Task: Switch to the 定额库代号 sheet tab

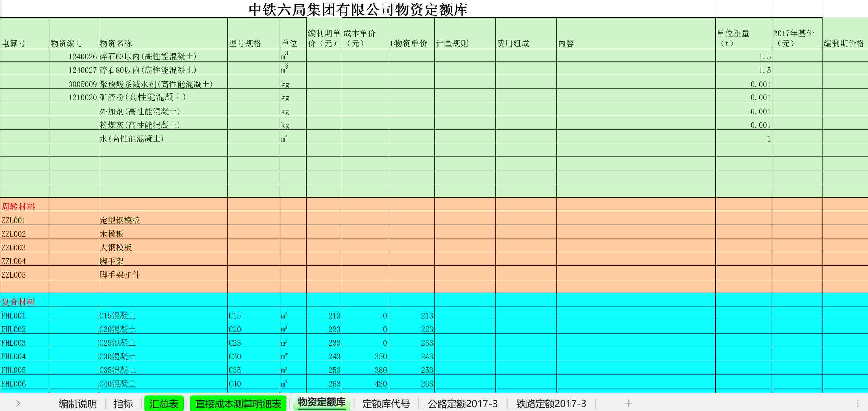Action: point(386,403)
